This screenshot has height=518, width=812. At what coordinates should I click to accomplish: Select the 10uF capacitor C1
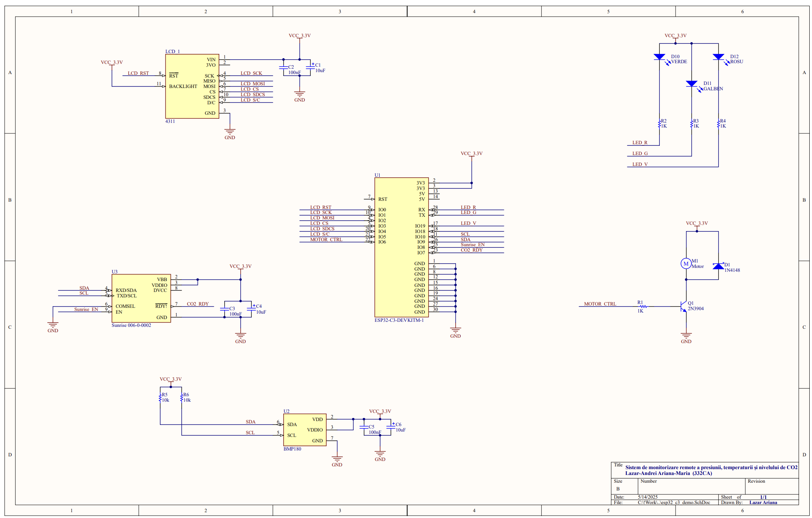[311, 67]
